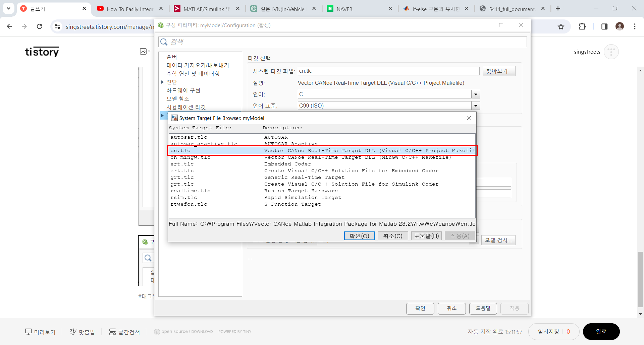This screenshot has width=644, height=345.
Task: Open singstreets profile menu icon
Action: (x=611, y=52)
